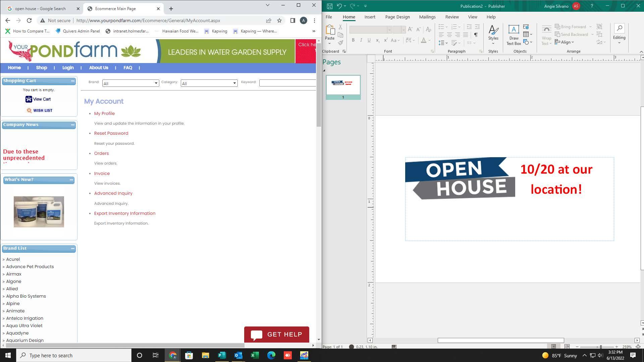Viewport: 644px width, 362px height.
Task: Switch to the Page Design ribbon tab
Action: (397, 17)
